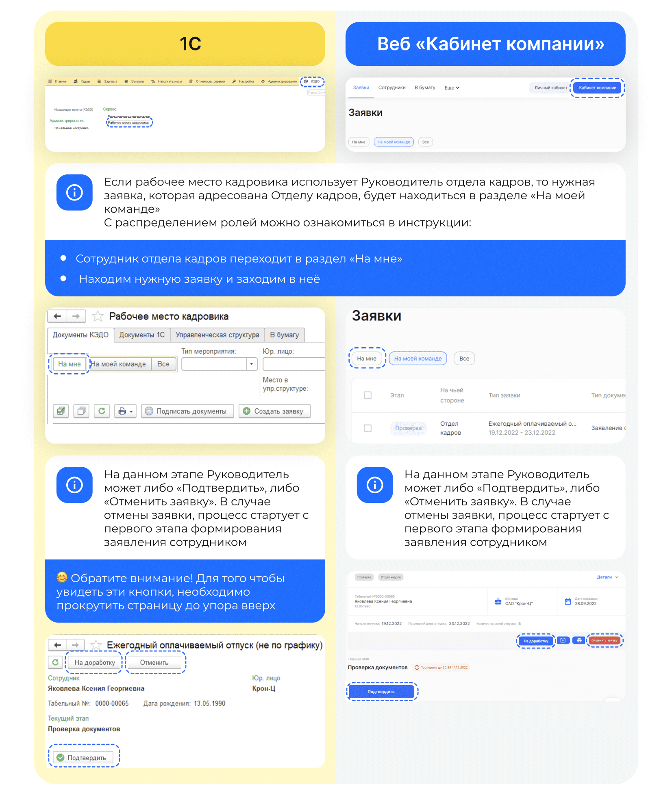Click into the Юр. лицо input field
The height and width of the screenshot is (803, 672).
(294, 364)
